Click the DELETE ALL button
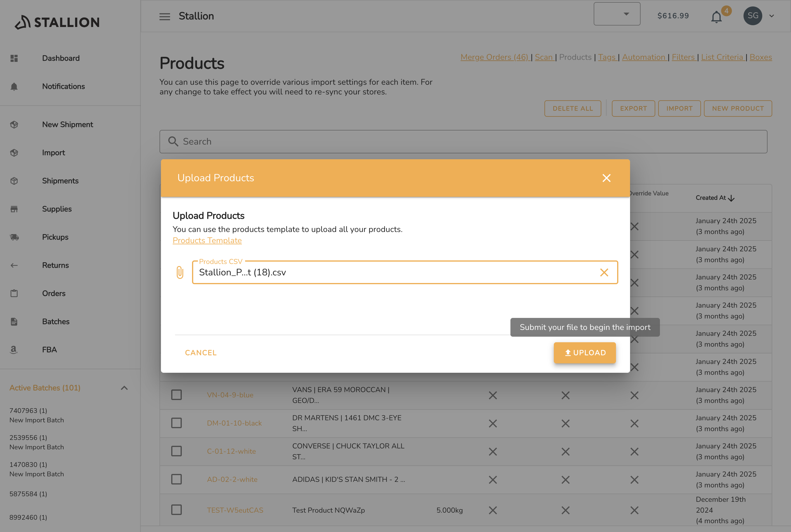Screen dimensions: 791x532 (x=573, y=109)
